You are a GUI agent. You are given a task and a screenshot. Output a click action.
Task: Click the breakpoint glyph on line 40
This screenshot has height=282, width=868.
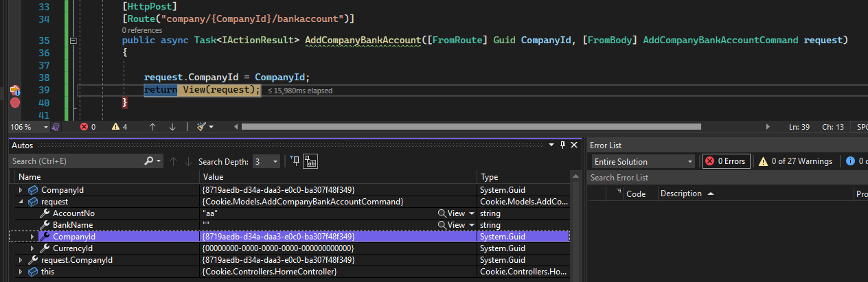(15, 102)
